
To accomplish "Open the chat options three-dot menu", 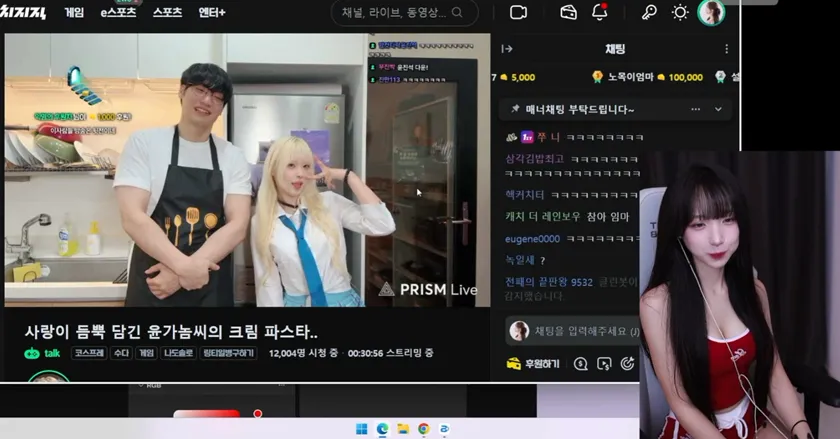I will [726, 49].
